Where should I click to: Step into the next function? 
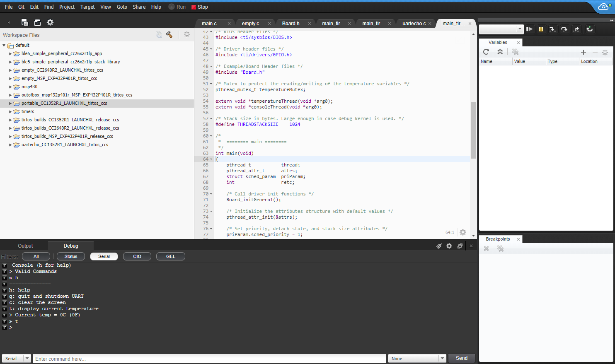(x=552, y=29)
